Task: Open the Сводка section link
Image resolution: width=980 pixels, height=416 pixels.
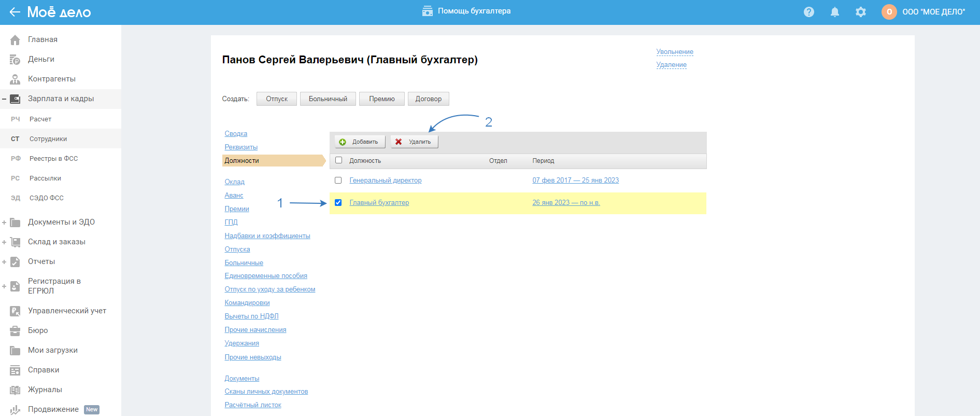Action: pos(236,134)
